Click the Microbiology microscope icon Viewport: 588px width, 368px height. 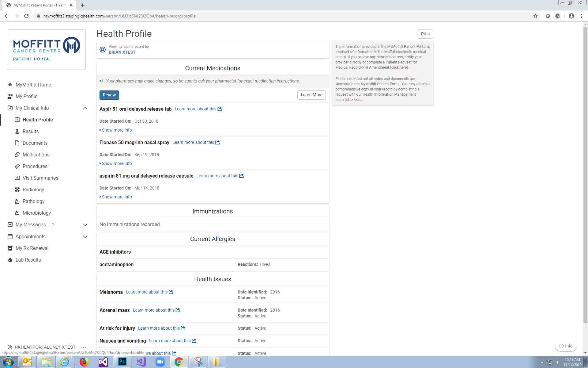pos(17,213)
